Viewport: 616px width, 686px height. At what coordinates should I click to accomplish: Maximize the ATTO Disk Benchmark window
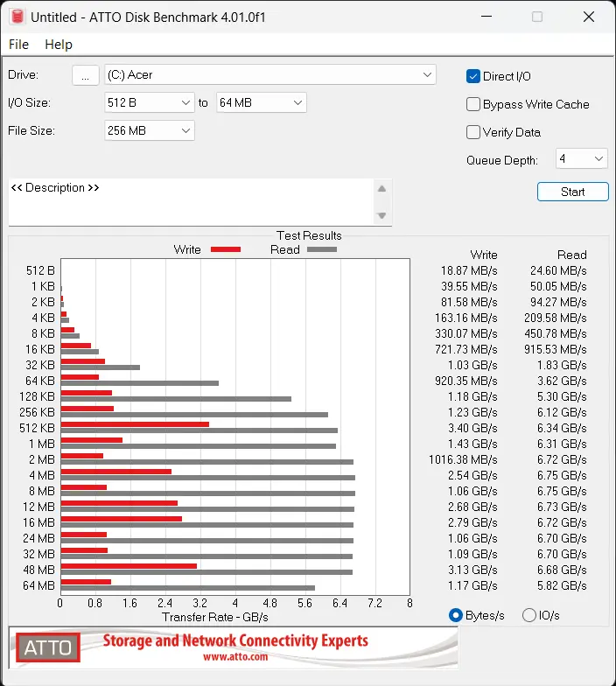537,17
